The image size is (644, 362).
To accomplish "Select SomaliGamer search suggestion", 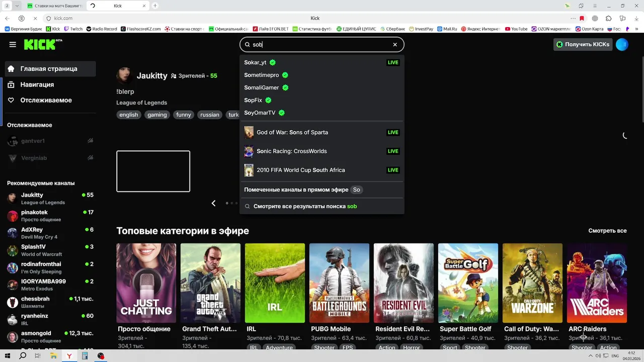I will [322, 87].
